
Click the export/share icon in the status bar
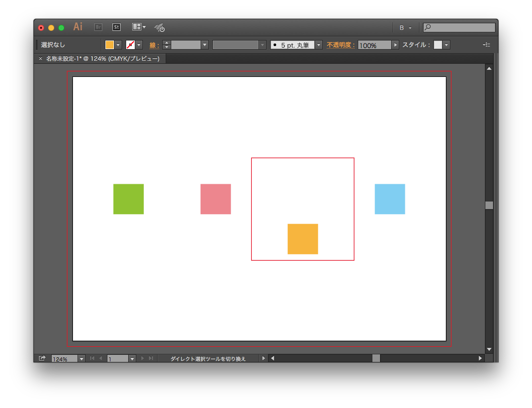tap(42, 358)
